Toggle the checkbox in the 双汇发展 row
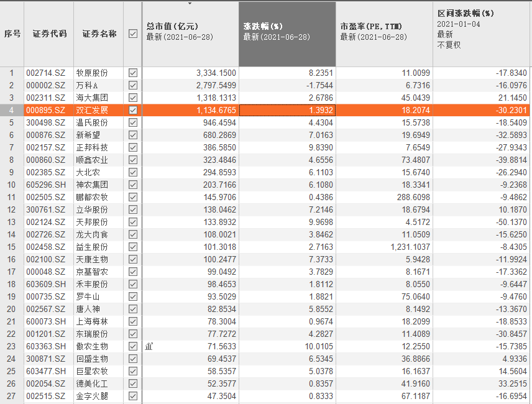Screen dimensions: 532x404 133,110
